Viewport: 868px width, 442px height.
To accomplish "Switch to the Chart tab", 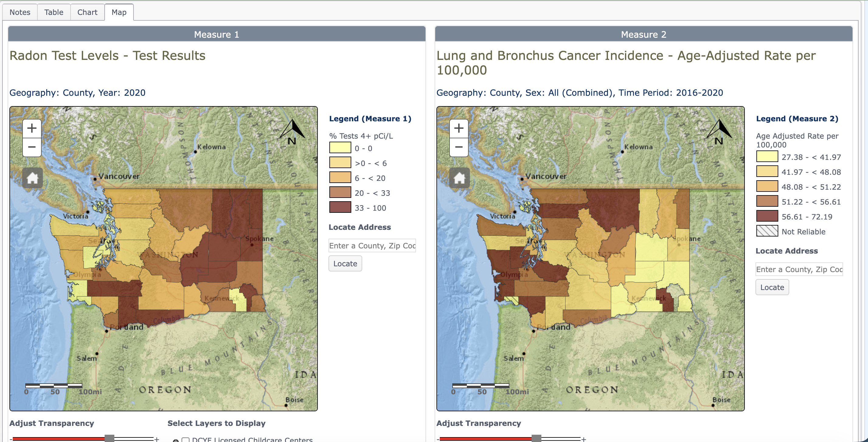I will [87, 12].
